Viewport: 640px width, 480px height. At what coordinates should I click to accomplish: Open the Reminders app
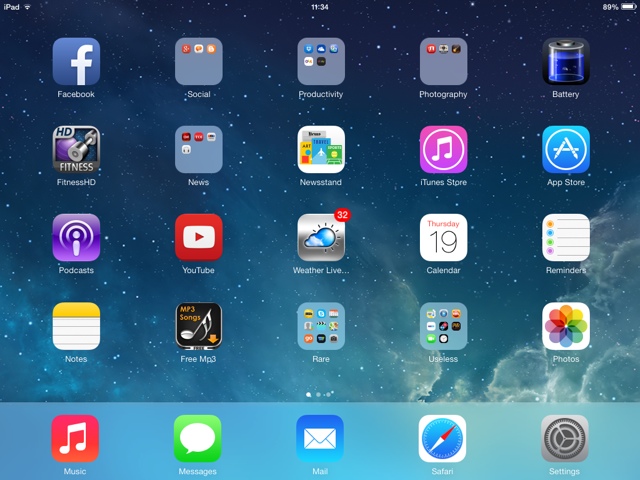point(566,238)
